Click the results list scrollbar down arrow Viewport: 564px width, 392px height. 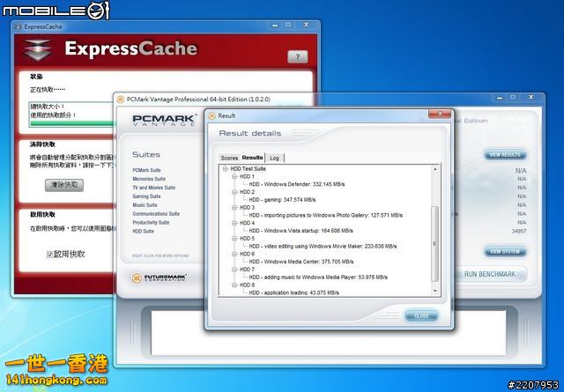(x=434, y=290)
